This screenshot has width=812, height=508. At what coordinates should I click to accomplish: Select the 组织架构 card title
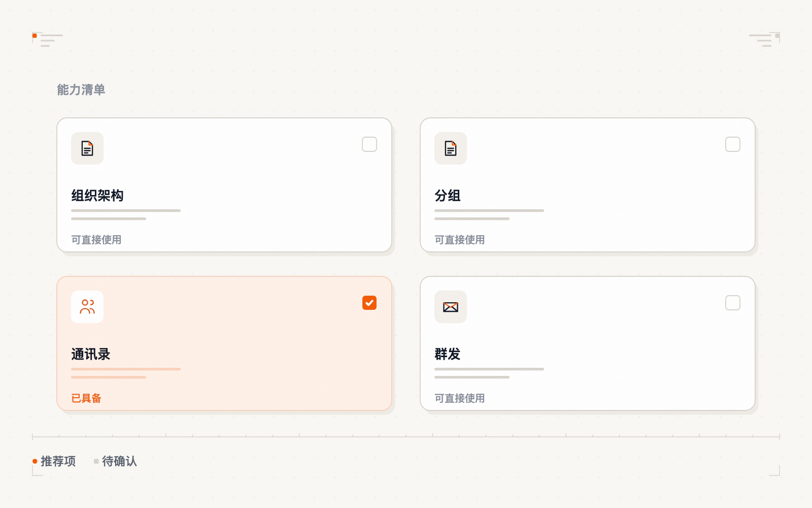pos(97,196)
